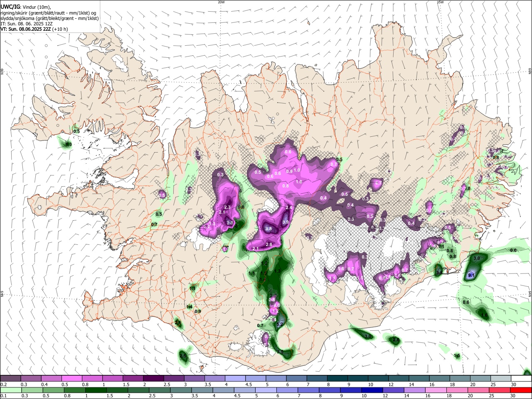Pick the white swatch above purple-scale 30
The width and height of the screenshot is (532, 399).
[x=521, y=378]
